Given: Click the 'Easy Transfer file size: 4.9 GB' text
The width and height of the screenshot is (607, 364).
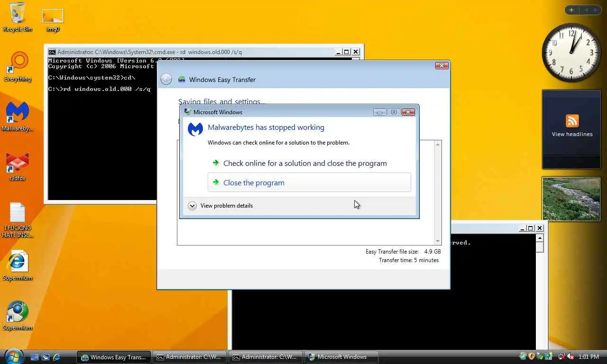Looking at the screenshot, I should click(x=403, y=252).
